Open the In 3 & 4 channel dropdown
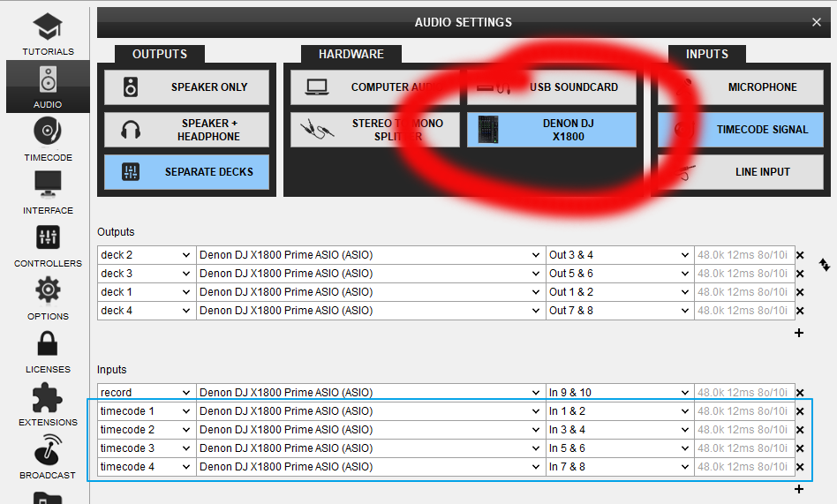 coord(620,430)
